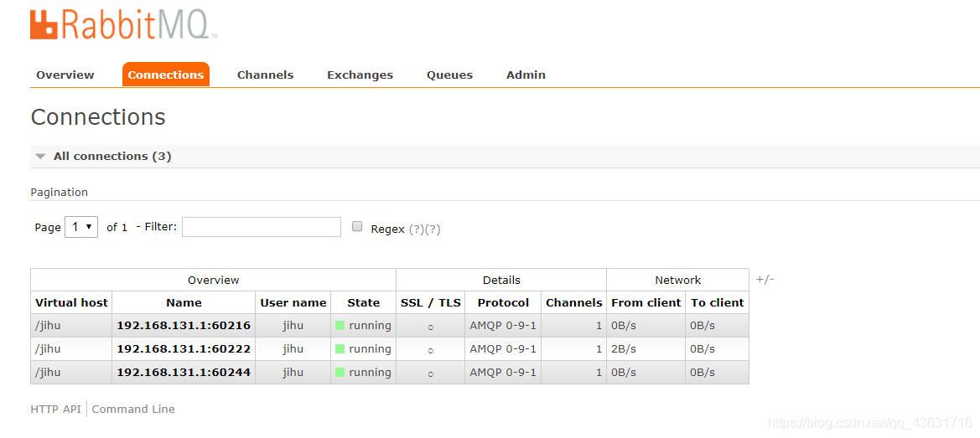The height and width of the screenshot is (438, 980).
Task: Open the Overview tab
Action: pyautogui.click(x=65, y=75)
